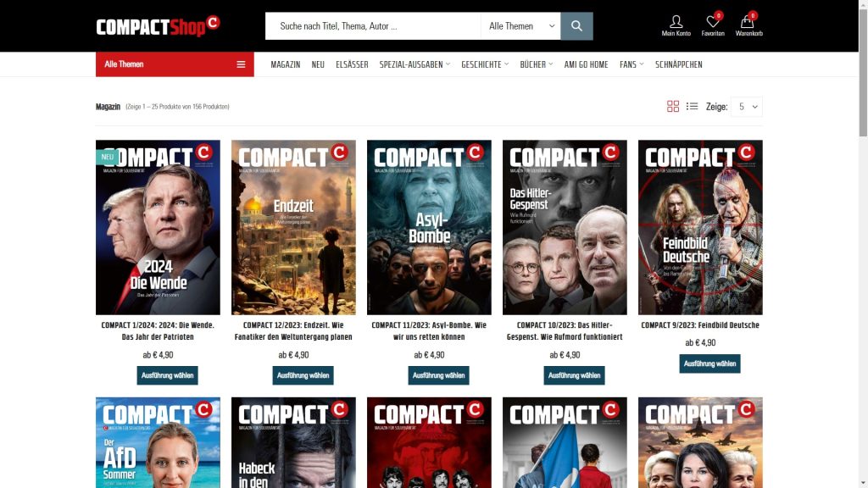This screenshot has height=488, width=868.
Task: Open the Endzeit cover thumbnail
Action: click(293, 227)
